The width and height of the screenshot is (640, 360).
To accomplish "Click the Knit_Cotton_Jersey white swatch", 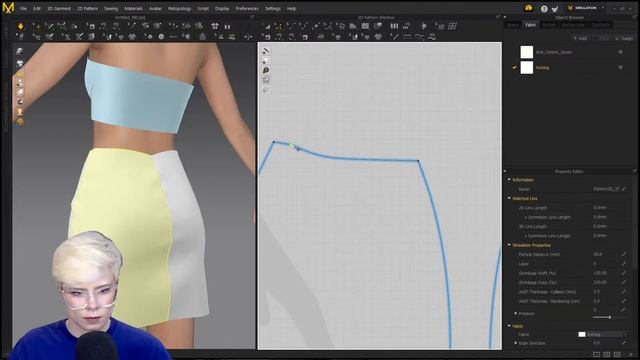I will pos(527,52).
